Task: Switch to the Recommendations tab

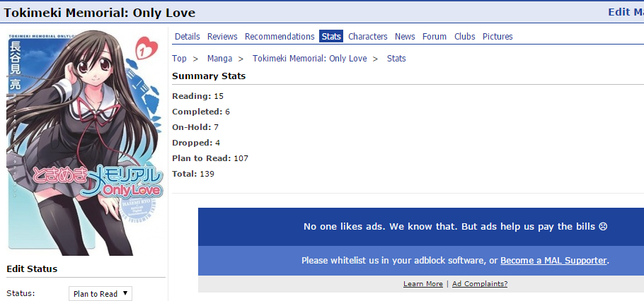Action: click(280, 37)
